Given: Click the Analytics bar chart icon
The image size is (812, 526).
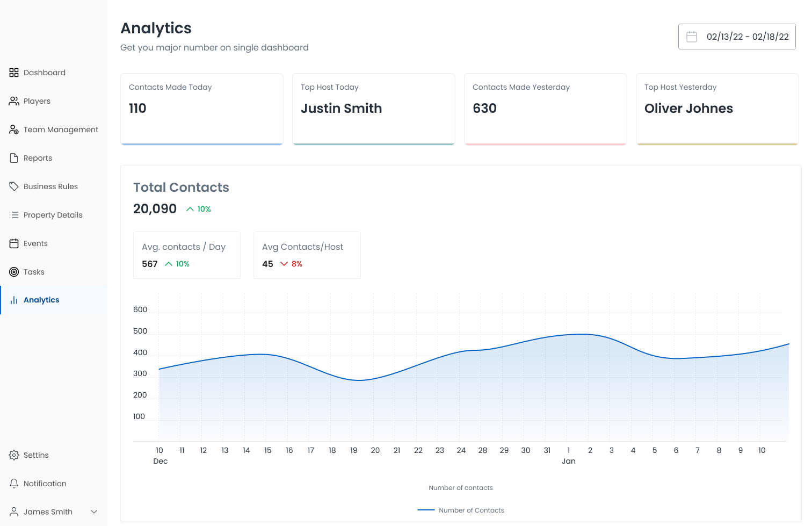Looking at the screenshot, I should [14, 300].
